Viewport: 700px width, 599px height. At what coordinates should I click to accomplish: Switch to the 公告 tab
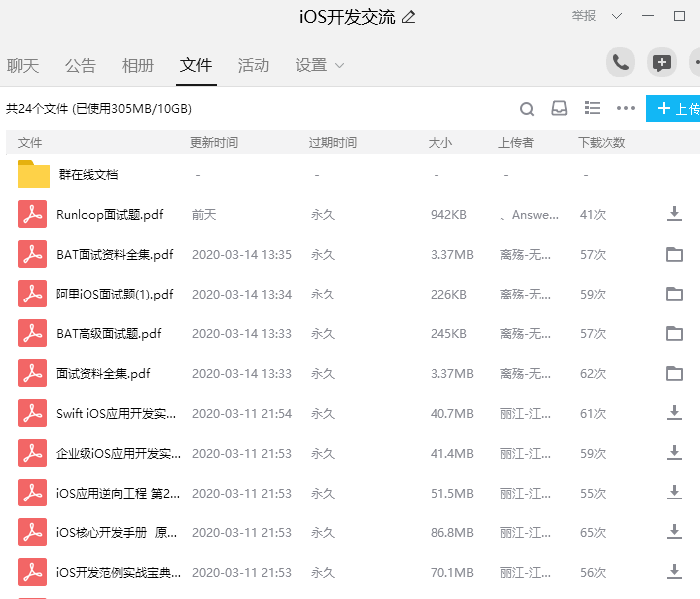pyautogui.click(x=81, y=66)
